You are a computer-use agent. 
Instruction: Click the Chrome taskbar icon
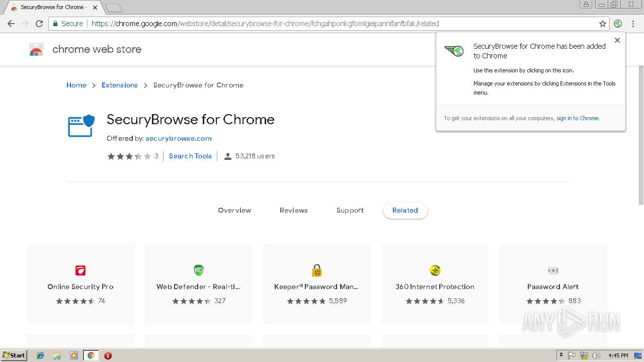91,355
